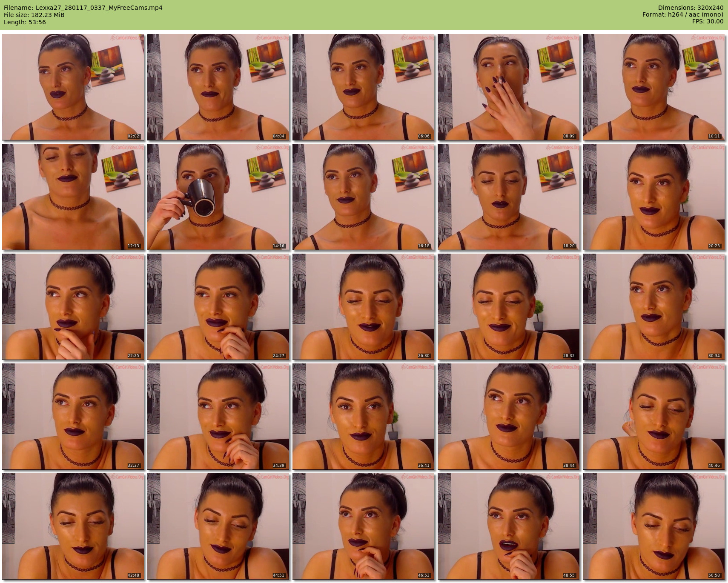Click the "Length: 53:56" text
The image size is (728, 583).
pyautogui.click(x=25, y=22)
